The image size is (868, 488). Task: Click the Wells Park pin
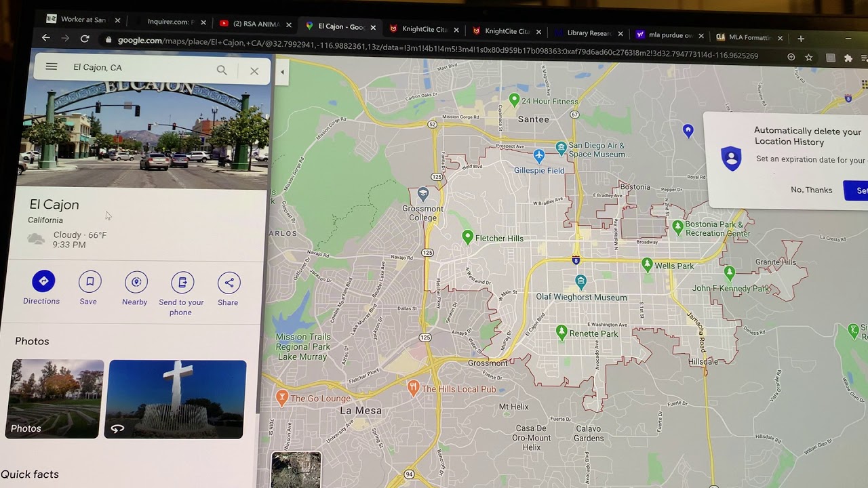tap(647, 264)
